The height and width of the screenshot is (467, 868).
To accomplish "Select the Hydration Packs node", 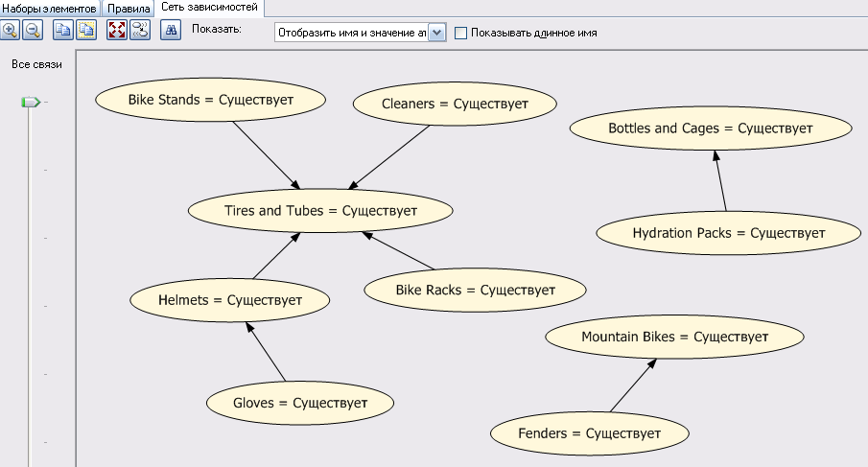I will 729,233.
